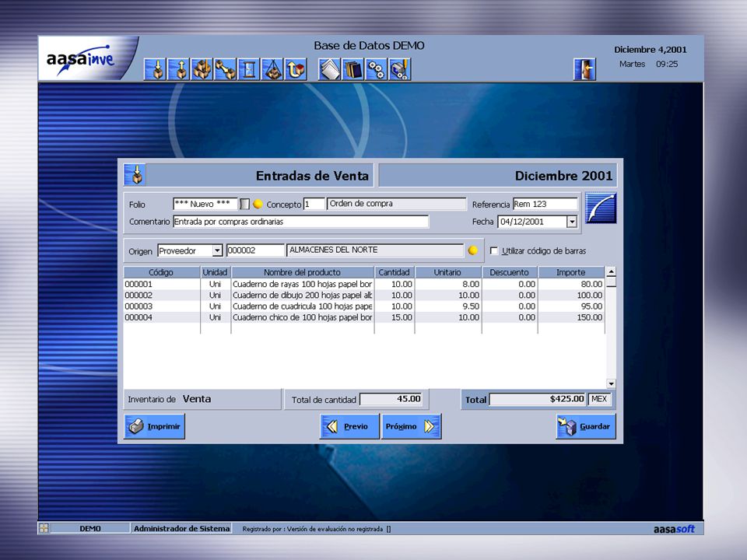This screenshot has width=747, height=560.
Task: Click the stacked boxes inventory toolbar icon
Action: click(202, 69)
